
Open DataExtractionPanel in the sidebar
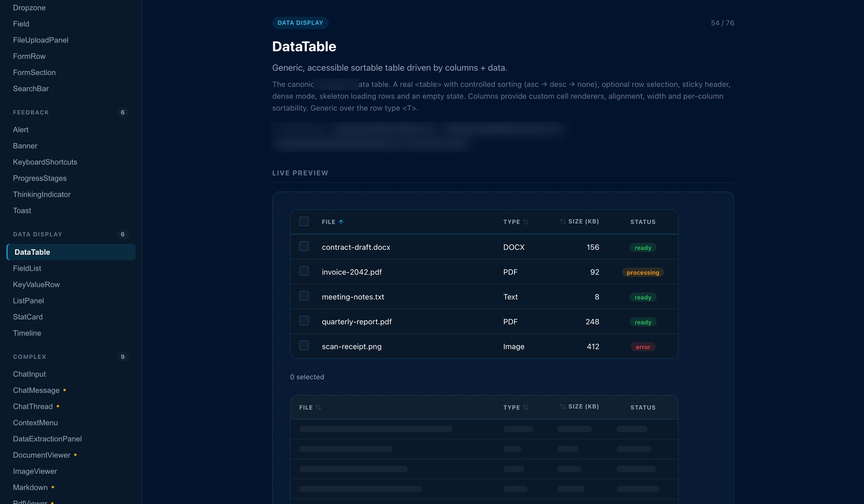point(47,439)
